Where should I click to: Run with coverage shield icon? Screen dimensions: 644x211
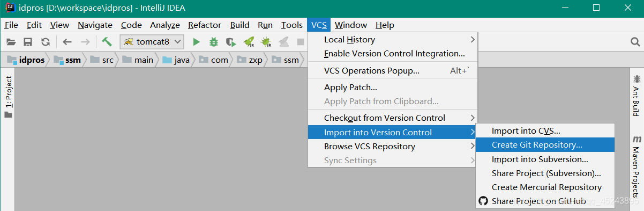(x=231, y=42)
